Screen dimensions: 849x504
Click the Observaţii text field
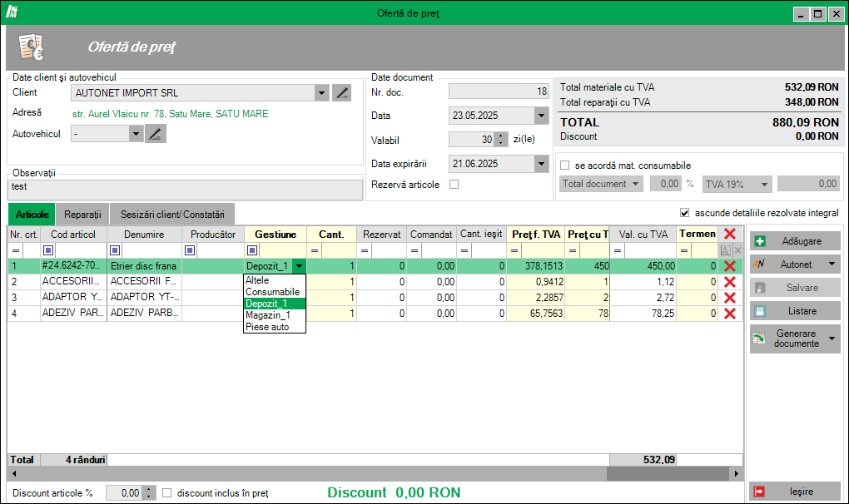tap(185, 190)
